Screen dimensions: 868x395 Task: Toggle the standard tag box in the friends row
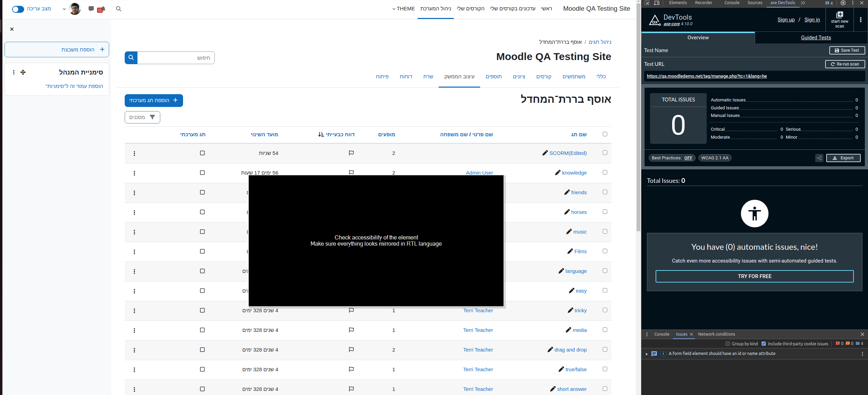[202, 192]
